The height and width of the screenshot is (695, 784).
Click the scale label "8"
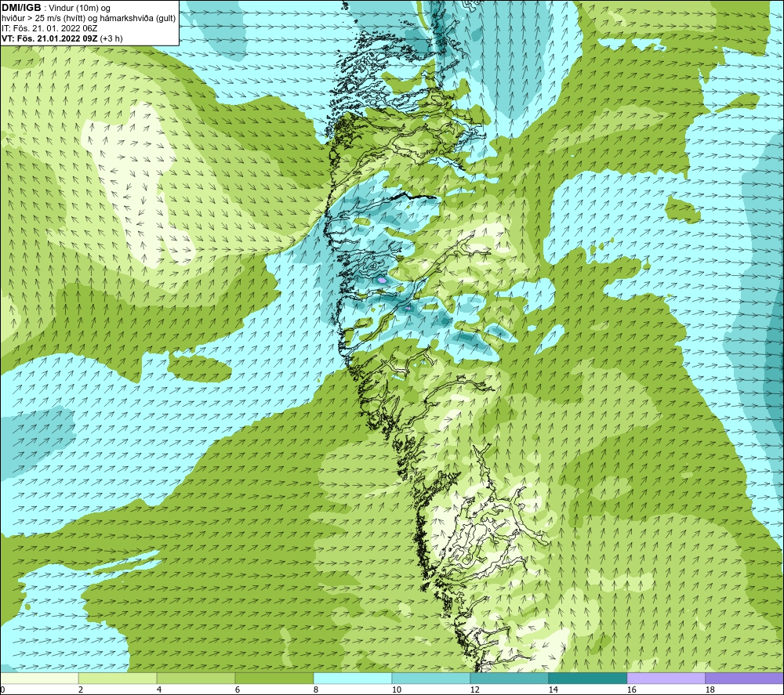pyautogui.click(x=316, y=690)
